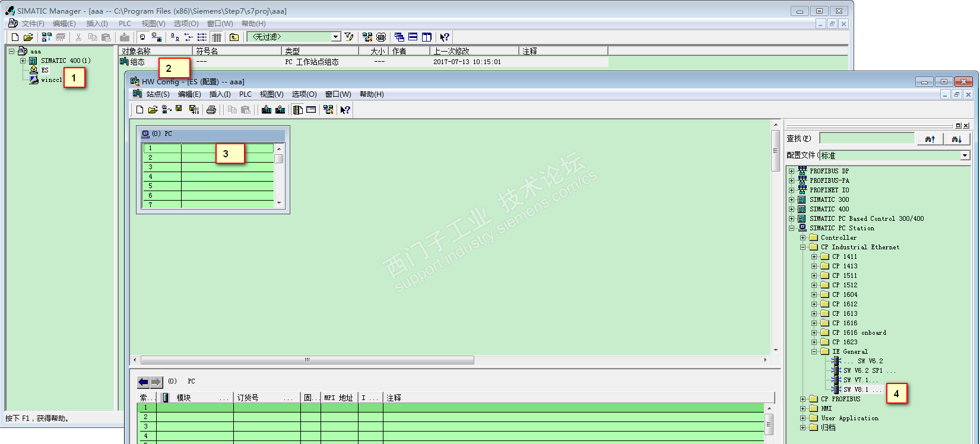Click New in SIMATIC Manager toolbar

(15, 37)
